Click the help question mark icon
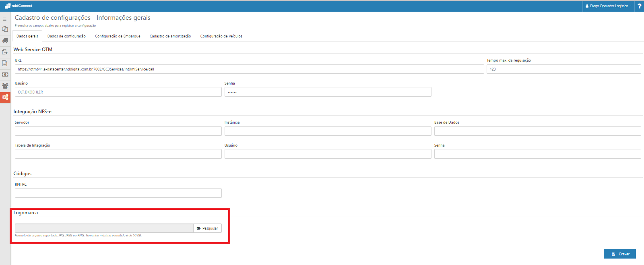The image size is (644, 265). 639,6
